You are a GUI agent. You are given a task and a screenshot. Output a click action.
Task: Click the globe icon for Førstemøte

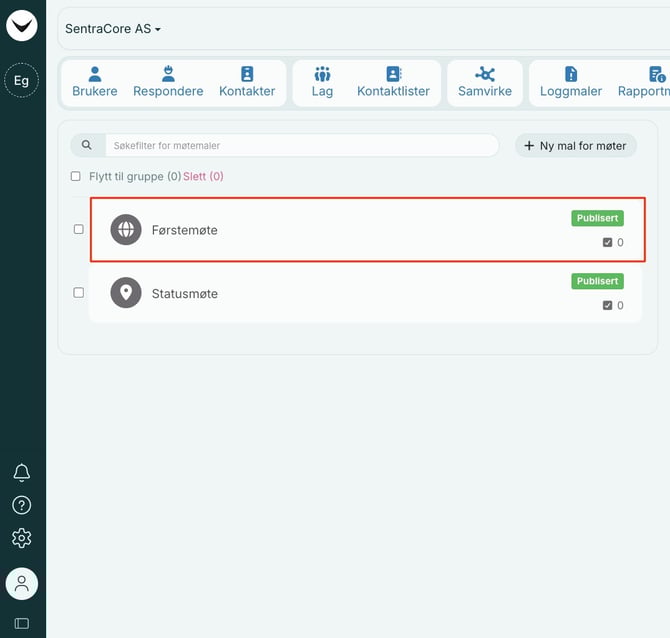pyautogui.click(x=126, y=230)
